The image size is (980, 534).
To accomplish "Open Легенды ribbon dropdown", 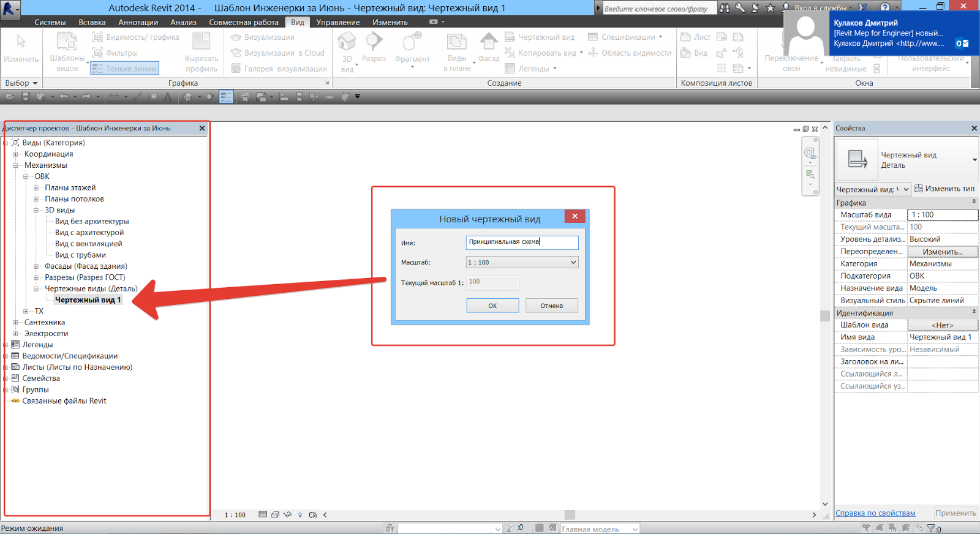I will coord(531,69).
